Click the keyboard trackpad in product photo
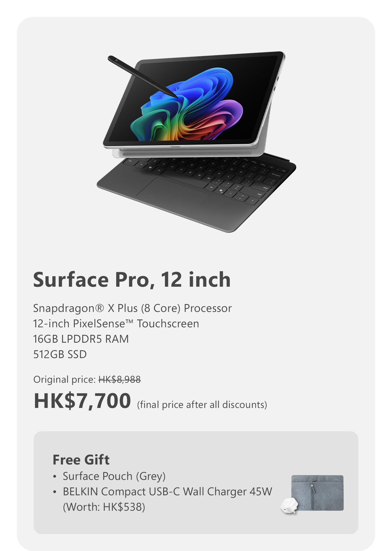This screenshot has height=551, width=392. [173, 195]
